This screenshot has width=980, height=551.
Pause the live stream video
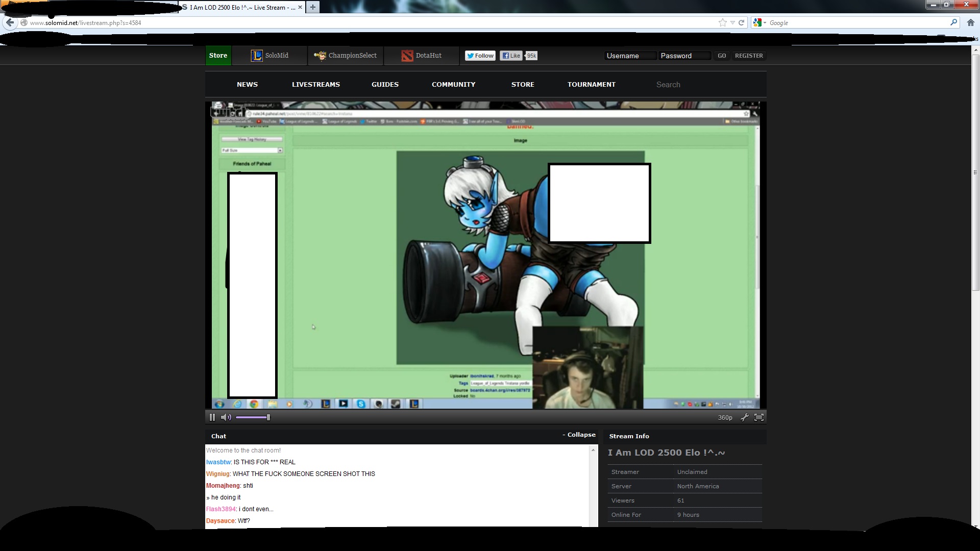[212, 417]
